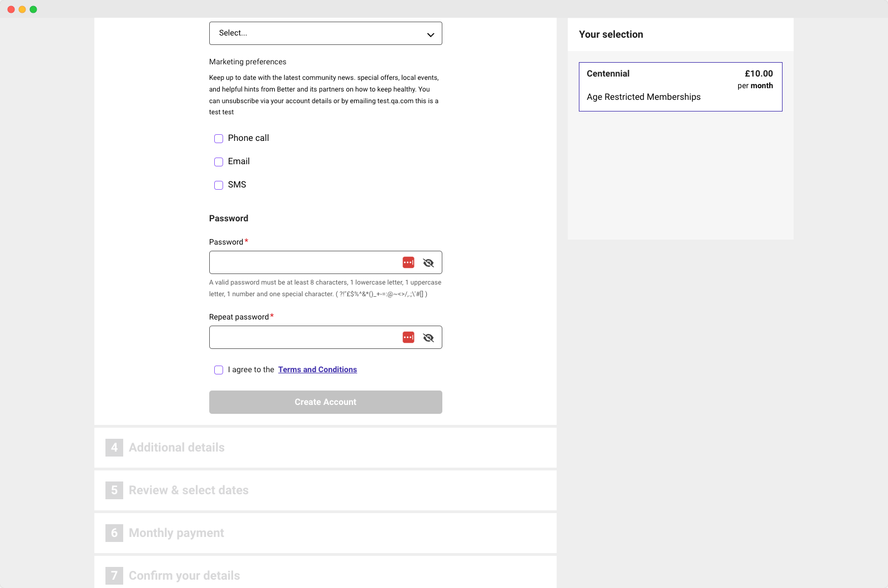This screenshot has height=588, width=888.
Task: Expand step 5 Review & select dates
Action: 325,490
